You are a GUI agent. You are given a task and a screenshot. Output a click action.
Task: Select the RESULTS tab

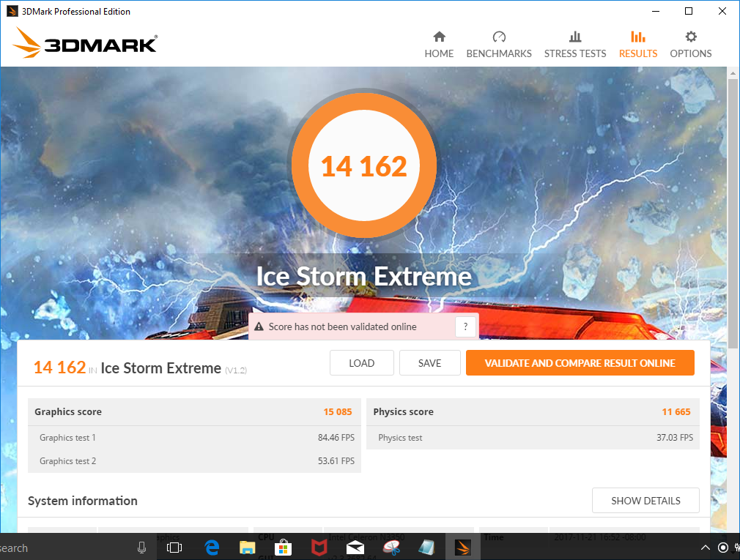[638, 45]
